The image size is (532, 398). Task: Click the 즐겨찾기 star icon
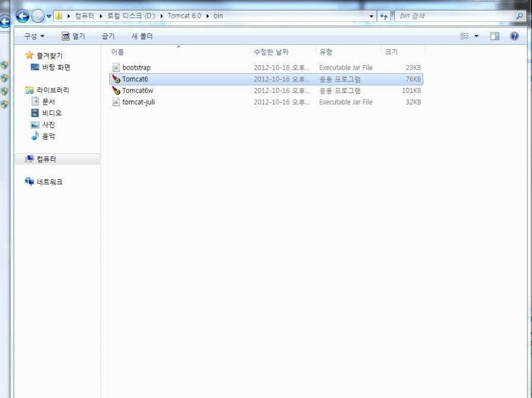click(x=30, y=54)
